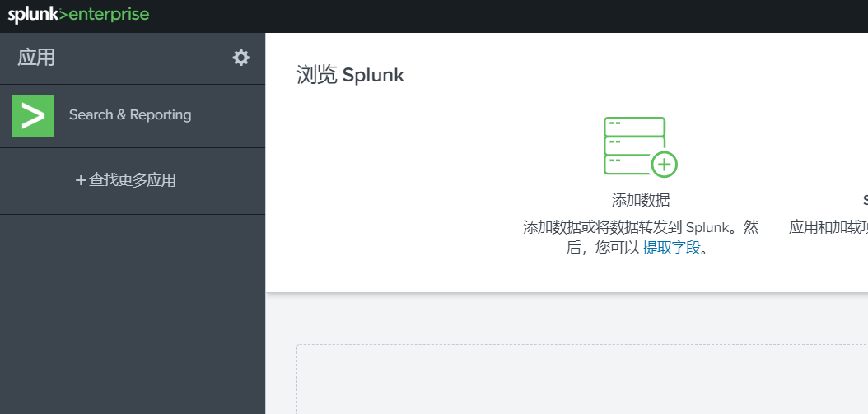Click the empty dashed dashboard panel
Screen dimensions: 868x414
click(582, 379)
